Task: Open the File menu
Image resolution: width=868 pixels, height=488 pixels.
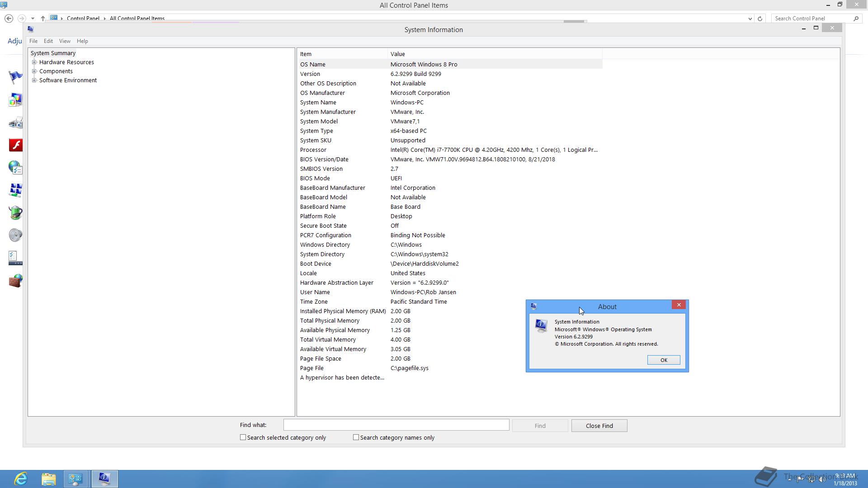Action: click(33, 41)
